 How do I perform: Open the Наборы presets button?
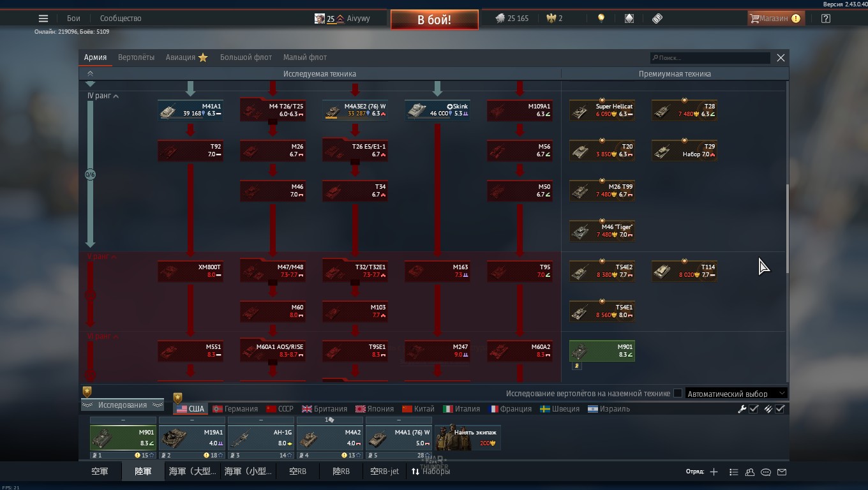tap(431, 471)
